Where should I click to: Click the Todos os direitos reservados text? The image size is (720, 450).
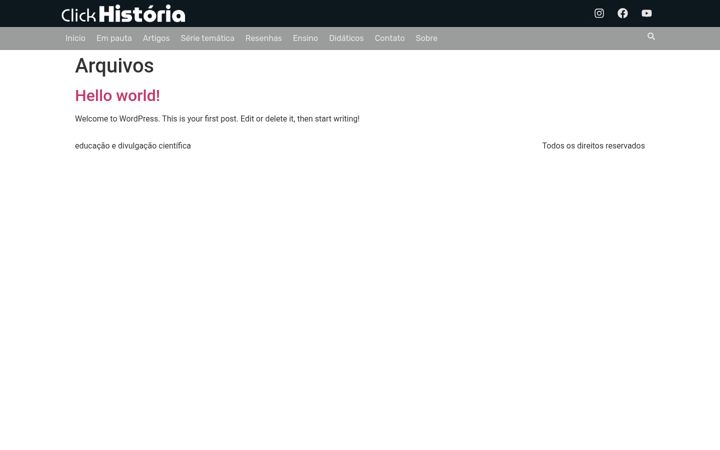(593, 146)
